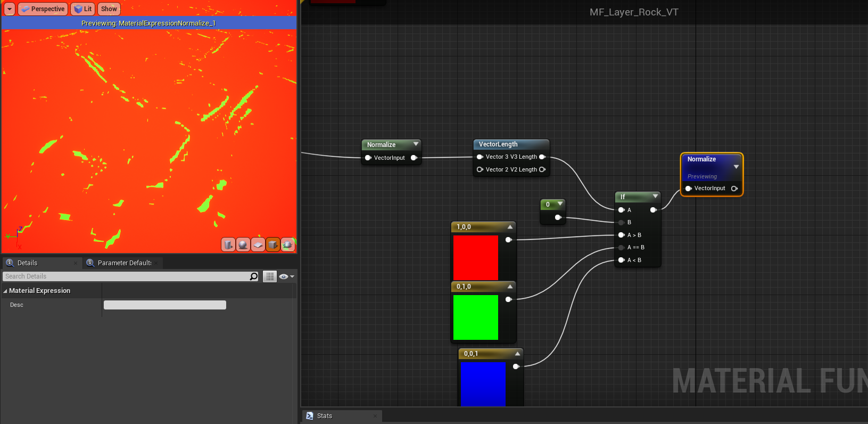Collapse the 0,1,0 green constant node
The height and width of the screenshot is (424, 868).
[x=510, y=287]
